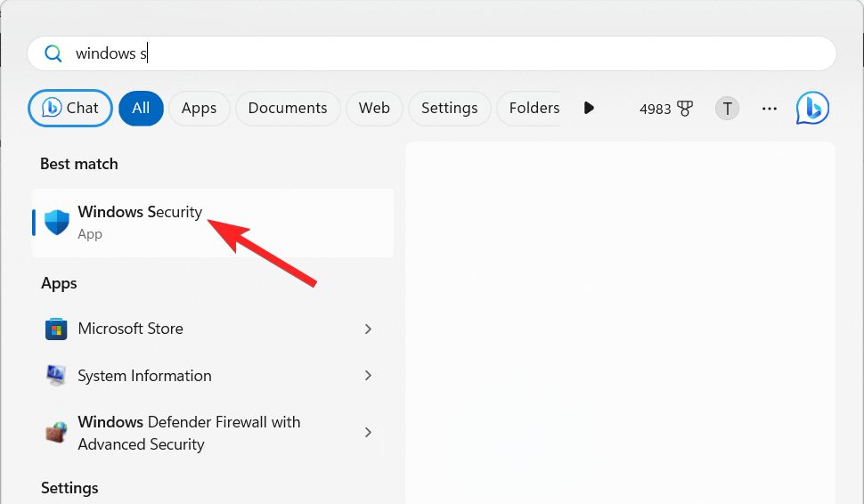Select the All filter tab
This screenshot has width=864, height=504.
[x=141, y=108]
